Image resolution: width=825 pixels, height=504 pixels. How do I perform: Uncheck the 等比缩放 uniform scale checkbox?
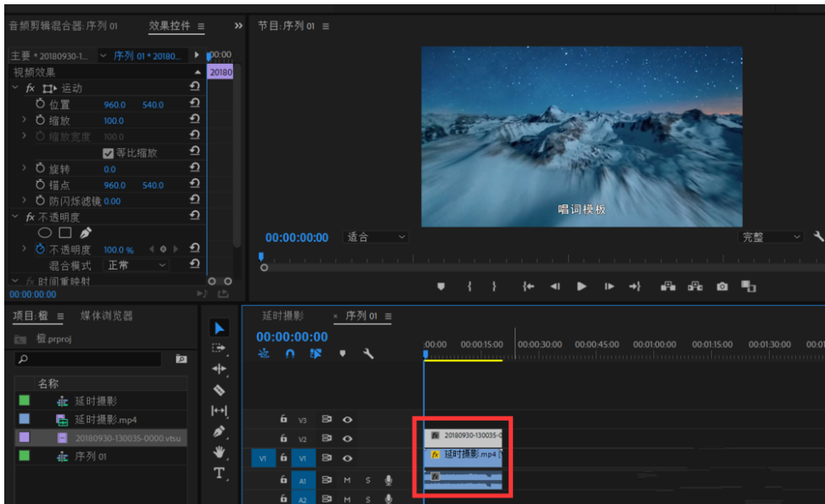[109, 153]
